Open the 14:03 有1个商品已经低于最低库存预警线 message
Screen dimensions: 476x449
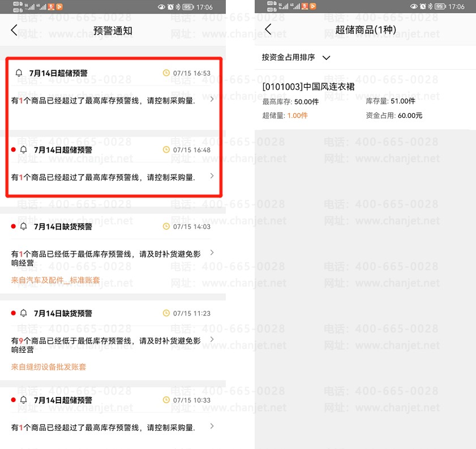tap(106, 258)
